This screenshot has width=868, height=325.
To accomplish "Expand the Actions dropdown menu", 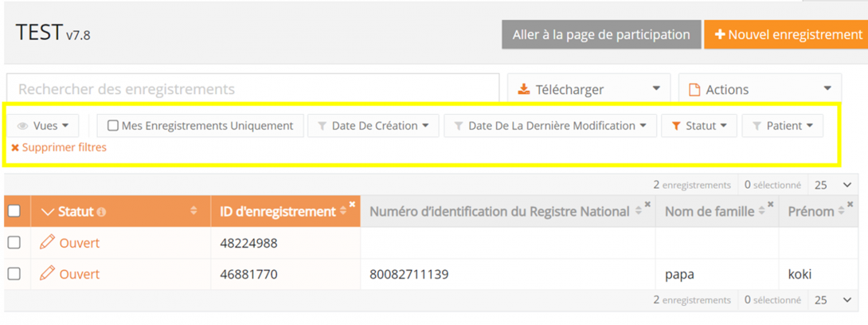I will pyautogui.click(x=760, y=89).
